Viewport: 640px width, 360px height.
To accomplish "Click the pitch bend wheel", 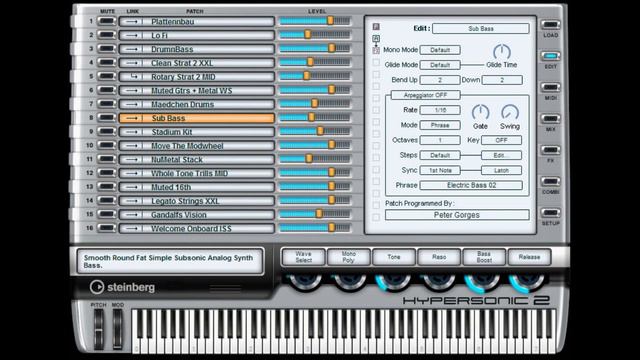I will 99,329.
